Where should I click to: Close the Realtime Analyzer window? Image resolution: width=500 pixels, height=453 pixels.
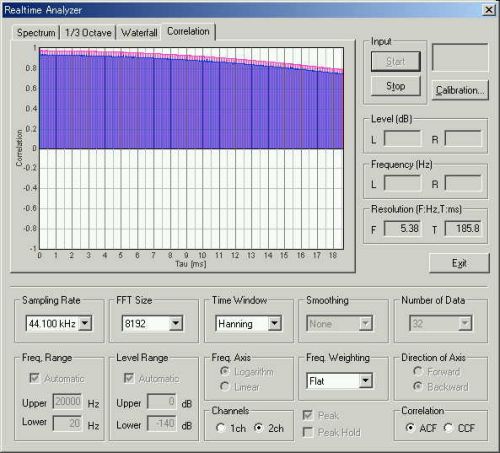pos(489,10)
